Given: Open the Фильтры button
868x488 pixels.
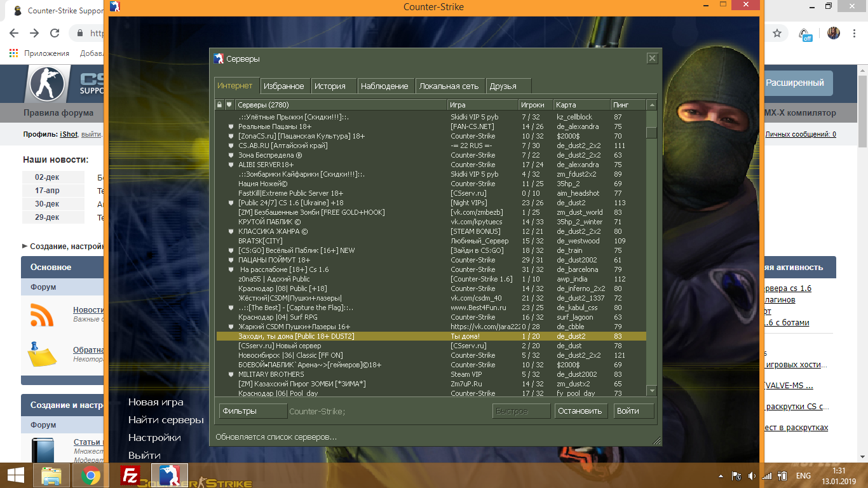Looking at the screenshot, I should [253, 411].
